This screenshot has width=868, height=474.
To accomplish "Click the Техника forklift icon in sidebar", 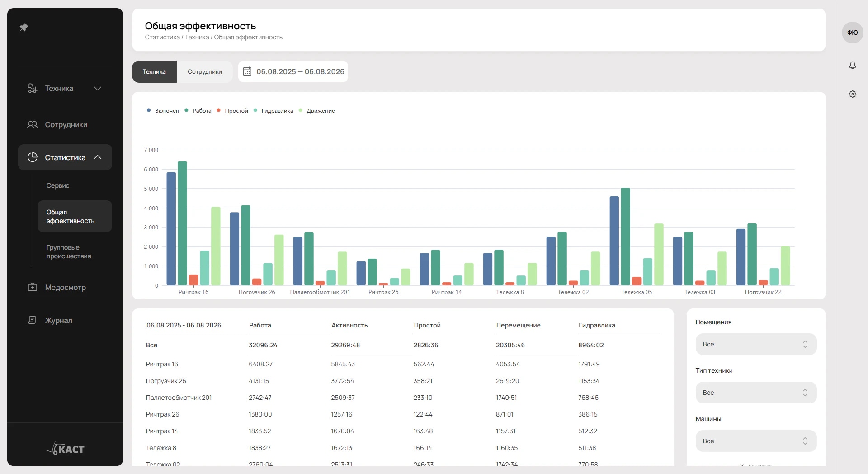I will (32, 88).
